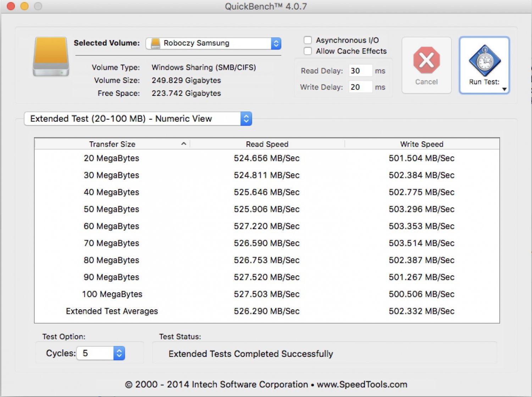The width and height of the screenshot is (532, 397).
Task: Select the 70 MegaBytes row
Action: coord(267,243)
